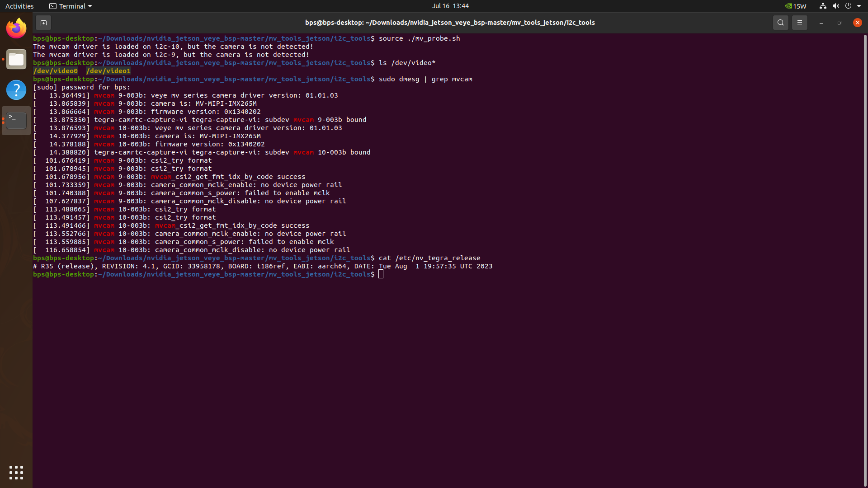The image size is (868, 488).
Task: Open Ubuntu Help from the dock
Action: click(x=16, y=90)
